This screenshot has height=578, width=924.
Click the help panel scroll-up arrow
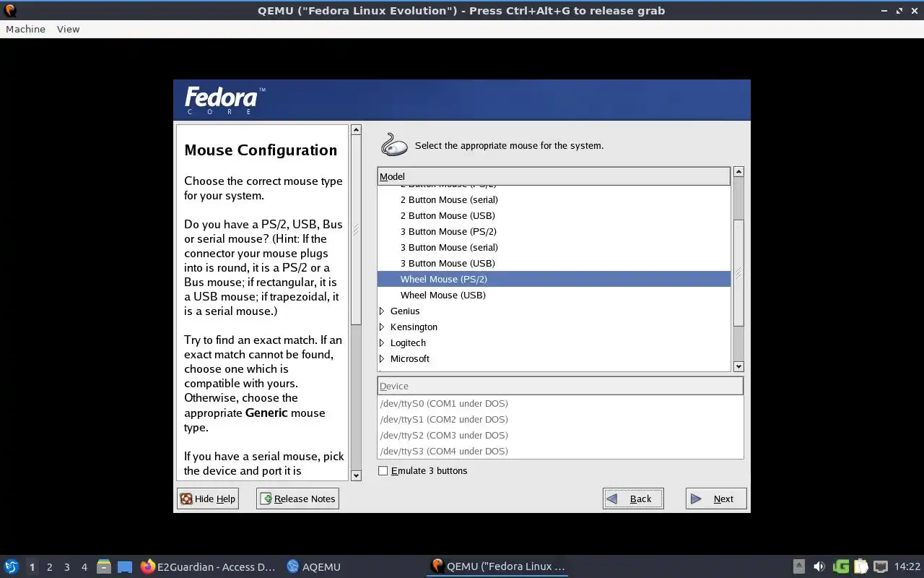click(x=356, y=130)
